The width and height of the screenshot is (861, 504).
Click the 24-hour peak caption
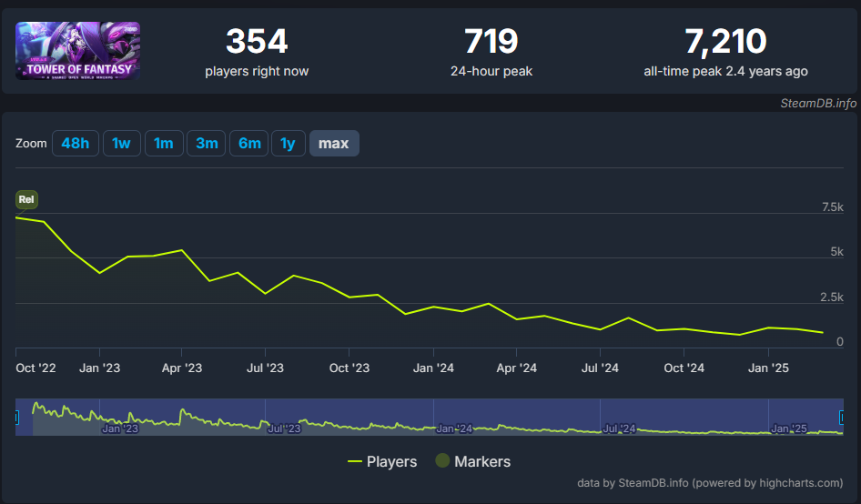coord(491,71)
